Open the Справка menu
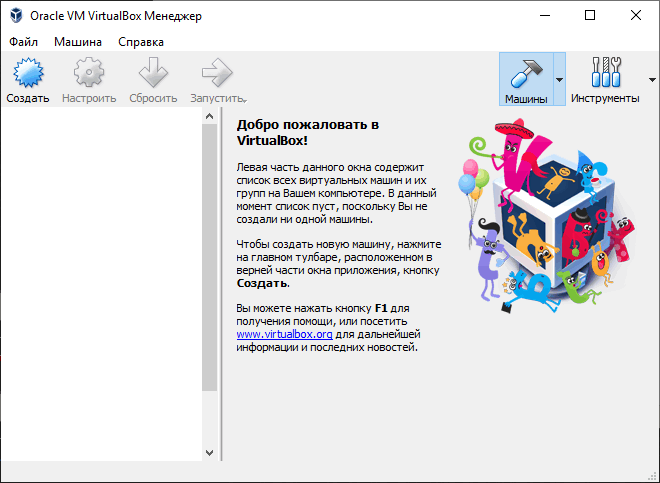This screenshot has height=483, width=660. tap(141, 42)
